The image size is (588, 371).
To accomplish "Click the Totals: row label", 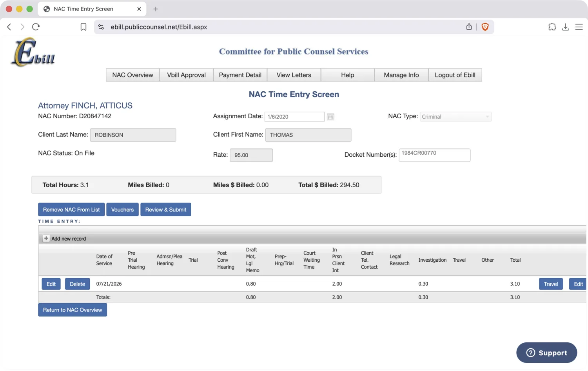I will (x=103, y=297).
